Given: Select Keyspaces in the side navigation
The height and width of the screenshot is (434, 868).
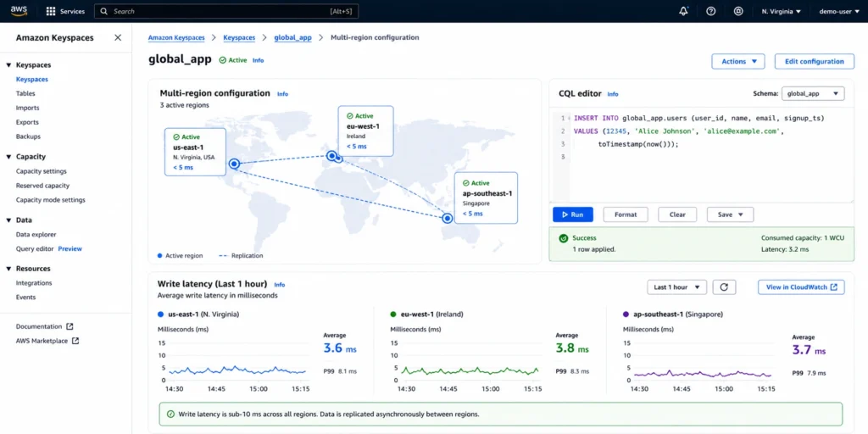Looking at the screenshot, I should (x=32, y=79).
